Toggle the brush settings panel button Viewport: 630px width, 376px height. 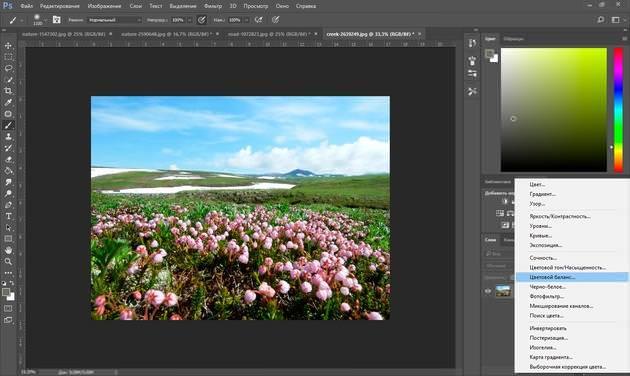click(x=56, y=20)
